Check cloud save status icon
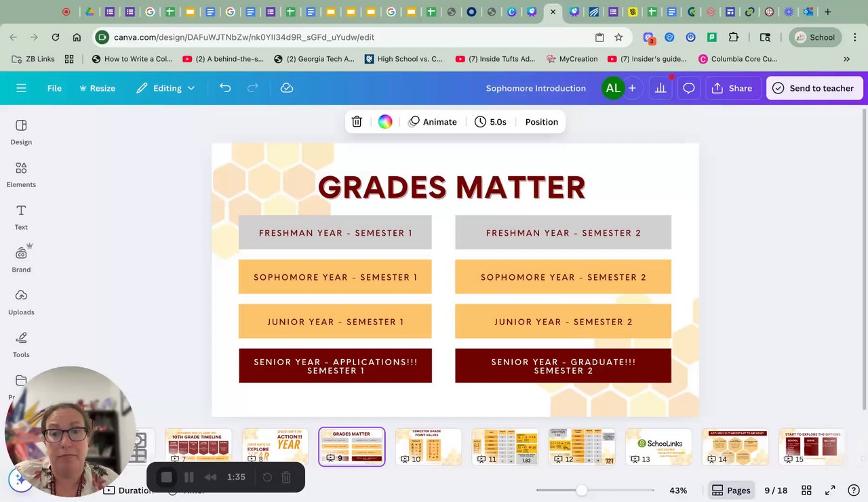The height and width of the screenshot is (502, 868). click(287, 88)
